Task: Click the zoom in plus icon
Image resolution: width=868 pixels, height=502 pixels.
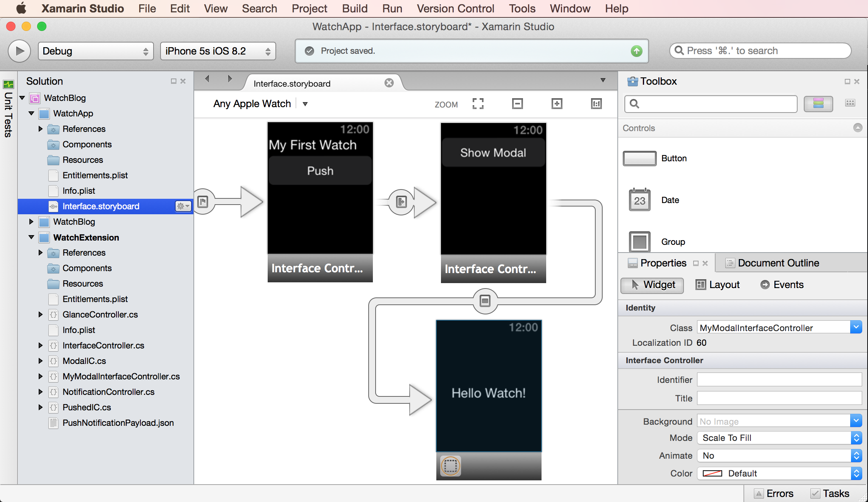Action: pyautogui.click(x=557, y=104)
